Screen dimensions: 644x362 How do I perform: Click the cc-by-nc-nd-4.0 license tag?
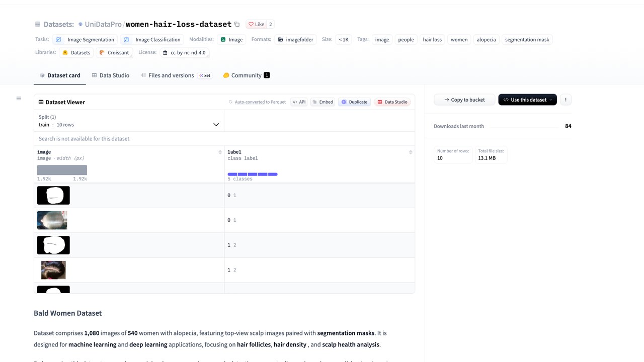(184, 53)
